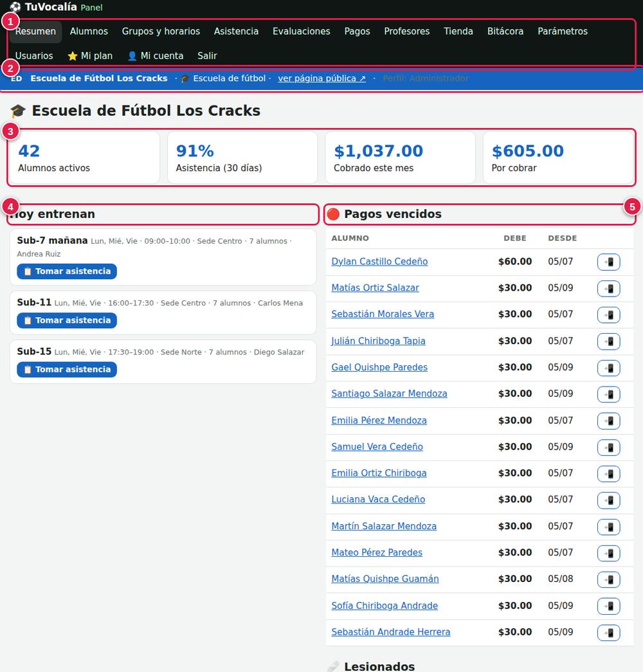Image resolution: width=643 pixels, height=672 pixels.
Task: Send phone reminder to Emilia Pérez Mendoza
Action: [x=609, y=421]
